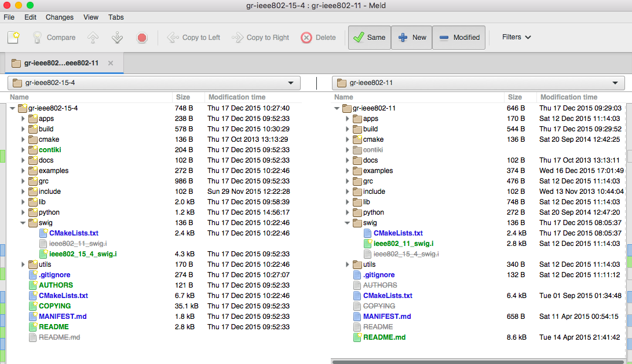Click Copy to Right toolbar icon
Image resolution: width=632 pixels, height=364 pixels.
(238, 38)
